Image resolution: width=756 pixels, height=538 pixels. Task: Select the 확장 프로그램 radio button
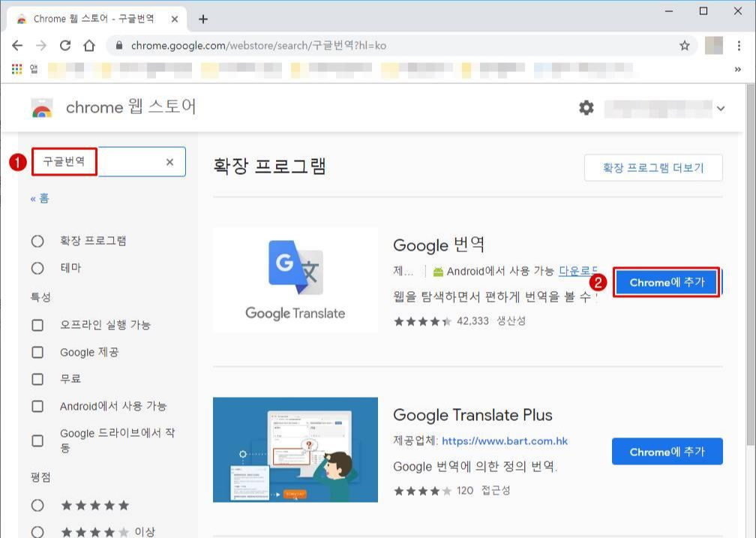[37, 241]
